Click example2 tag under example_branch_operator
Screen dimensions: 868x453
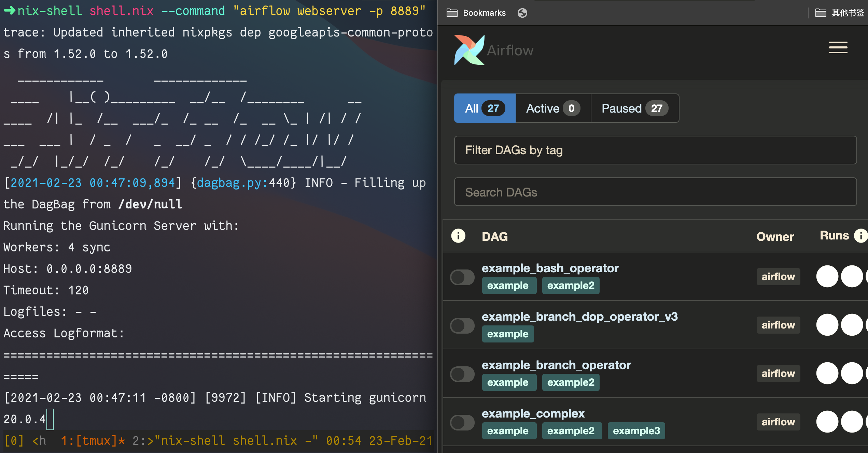pos(571,382)
